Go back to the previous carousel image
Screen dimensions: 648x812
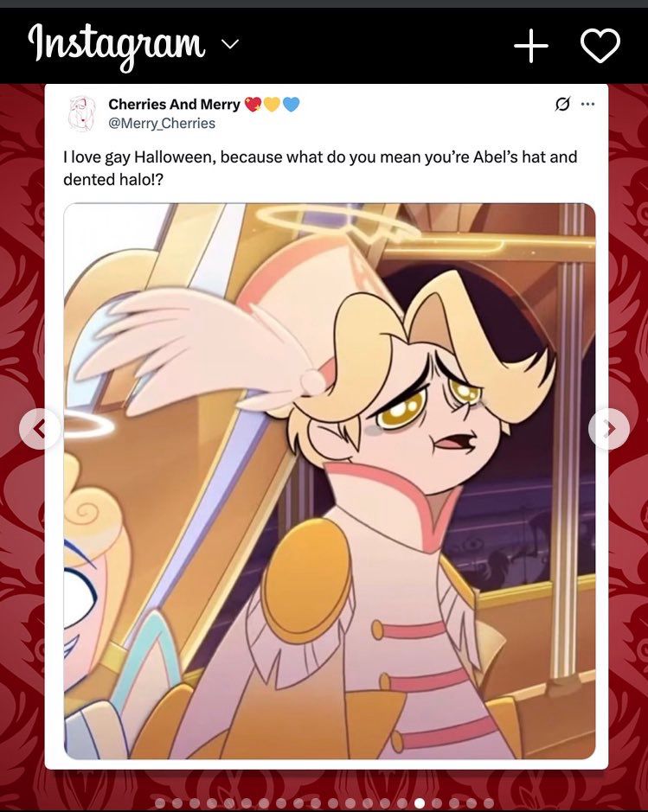tap(40, 429)
